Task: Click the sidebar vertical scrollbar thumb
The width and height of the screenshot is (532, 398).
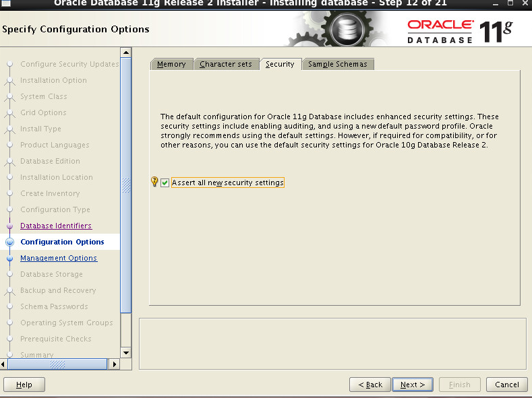Action: pos(126,185)
